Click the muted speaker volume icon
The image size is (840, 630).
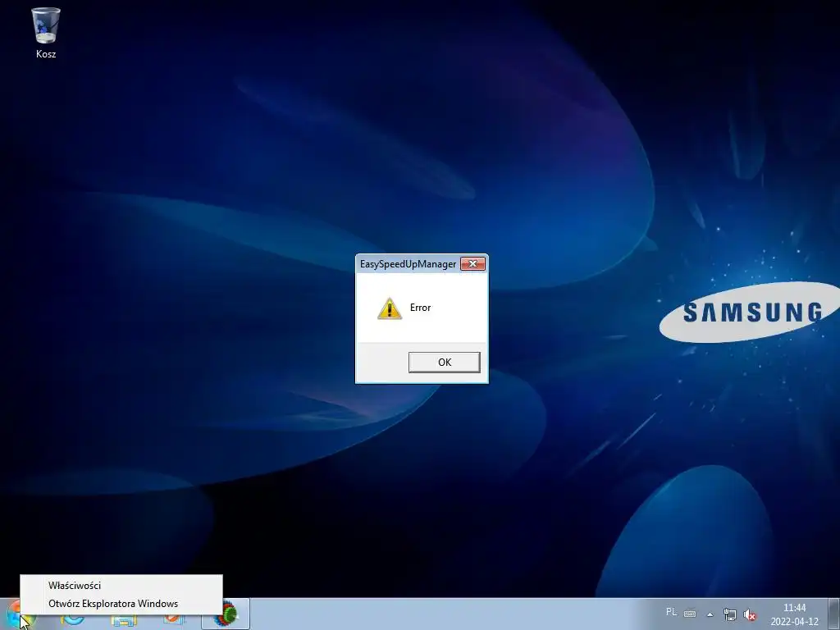[750, 615]
